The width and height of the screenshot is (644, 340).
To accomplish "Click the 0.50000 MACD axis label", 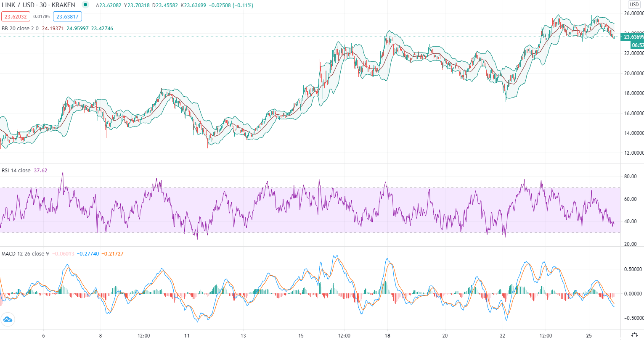I will pos(633,269).
